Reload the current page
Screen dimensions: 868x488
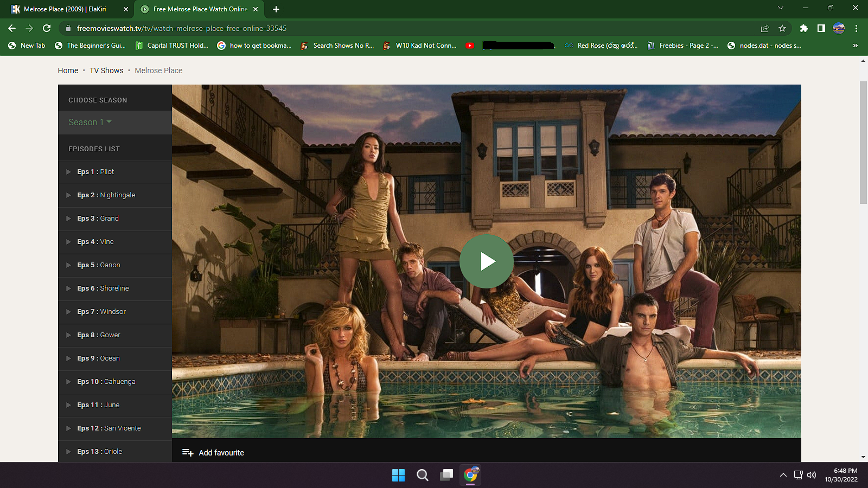point(47,28)
